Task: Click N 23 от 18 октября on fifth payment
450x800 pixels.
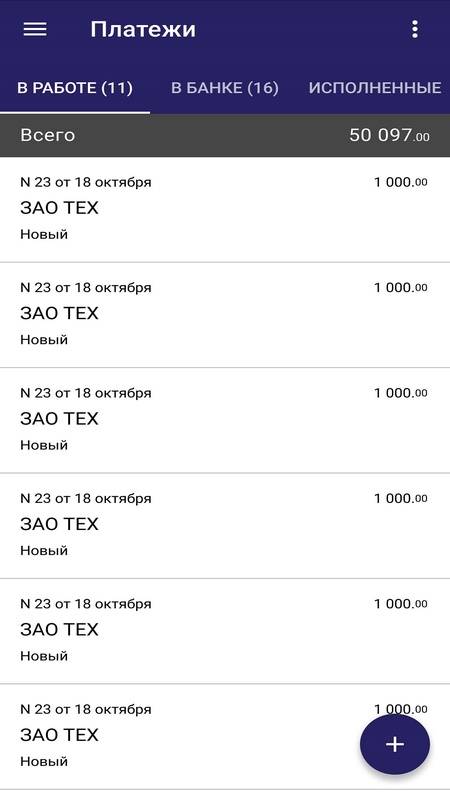Action: tap(86, 604)
